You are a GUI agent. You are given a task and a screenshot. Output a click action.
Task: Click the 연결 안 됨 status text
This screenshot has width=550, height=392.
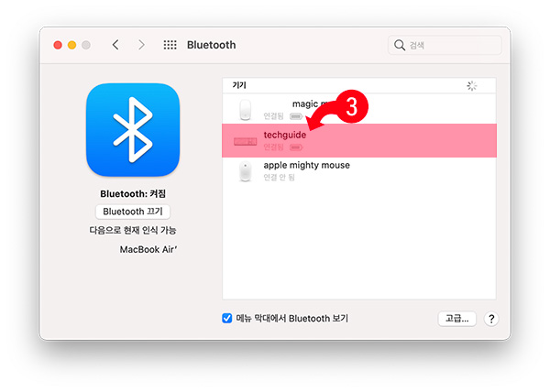pyautogui.click(x=280, y=178)
